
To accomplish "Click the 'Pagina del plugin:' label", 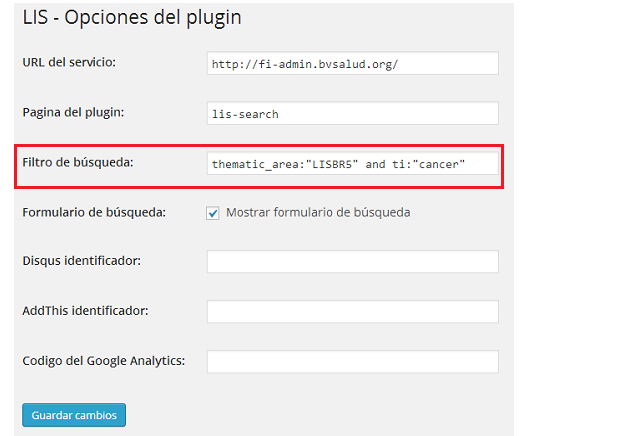I will 73,113.
